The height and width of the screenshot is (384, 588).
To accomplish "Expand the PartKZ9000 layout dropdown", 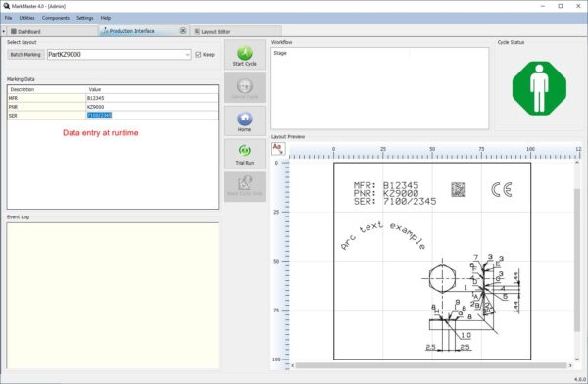I will (187, 55).
